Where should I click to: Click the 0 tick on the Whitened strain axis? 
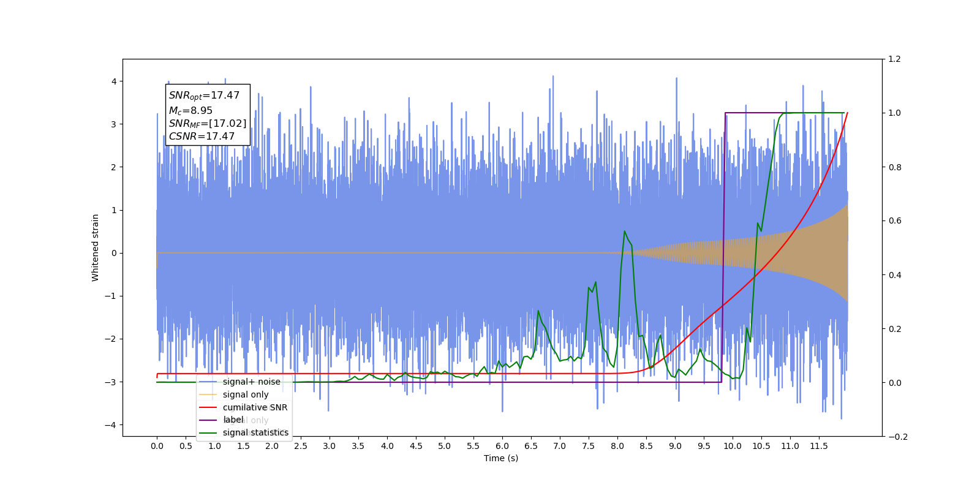tap(114, 253)
